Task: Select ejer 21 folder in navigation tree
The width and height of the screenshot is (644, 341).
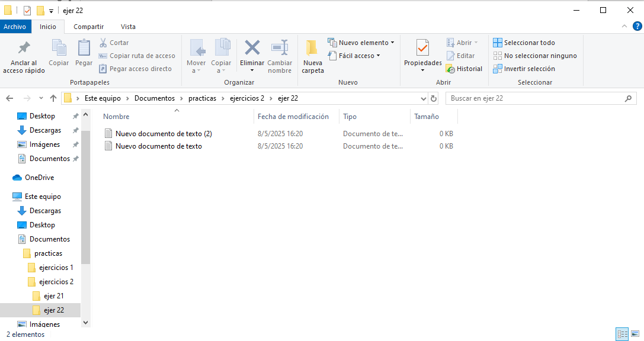Action: pos(53,296)
